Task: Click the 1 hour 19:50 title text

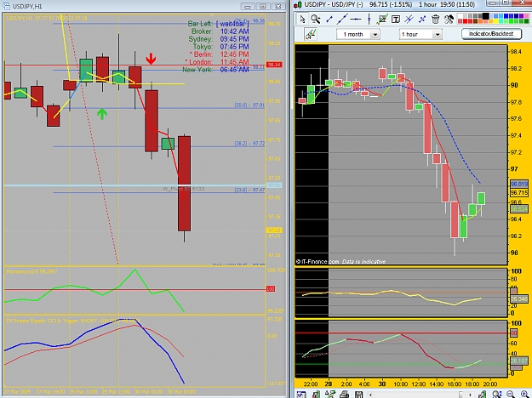Action: pyautogui.click(x=447, y=4)
